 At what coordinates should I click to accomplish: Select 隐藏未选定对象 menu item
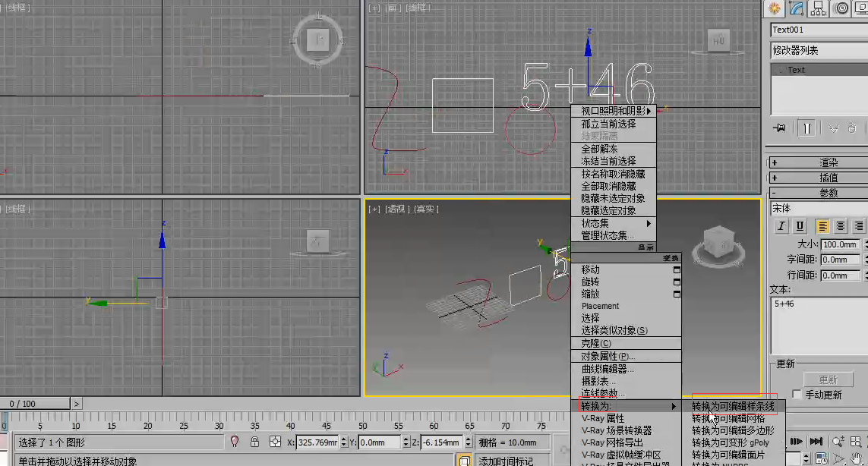coord(614,198)
